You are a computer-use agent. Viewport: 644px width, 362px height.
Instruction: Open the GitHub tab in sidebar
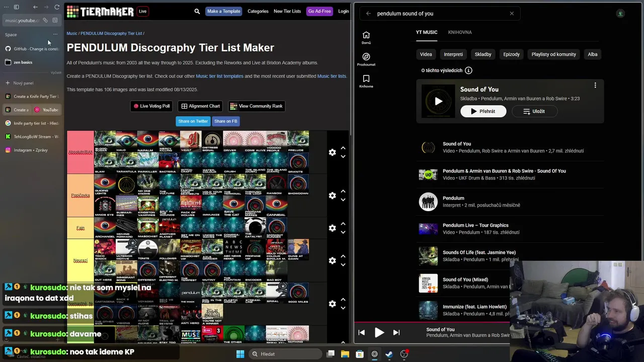[32, 49]
